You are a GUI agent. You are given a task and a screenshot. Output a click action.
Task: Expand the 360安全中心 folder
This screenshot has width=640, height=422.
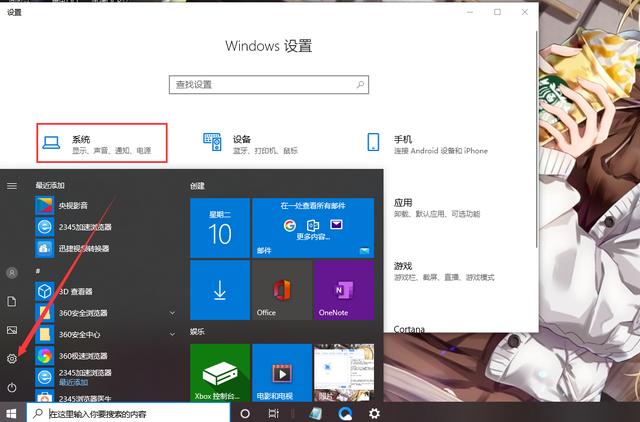coord(105,334)
